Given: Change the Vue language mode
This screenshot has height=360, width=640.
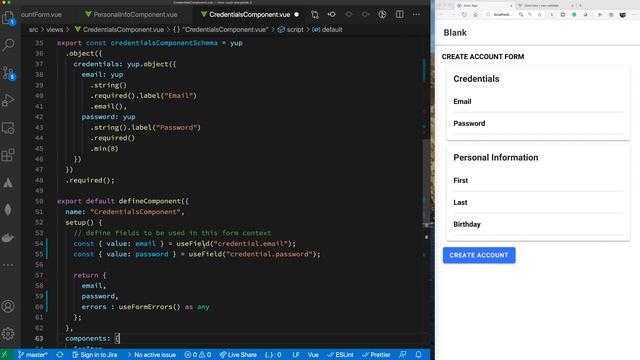Looking at the screenshot, I should [x=313, y=355].
